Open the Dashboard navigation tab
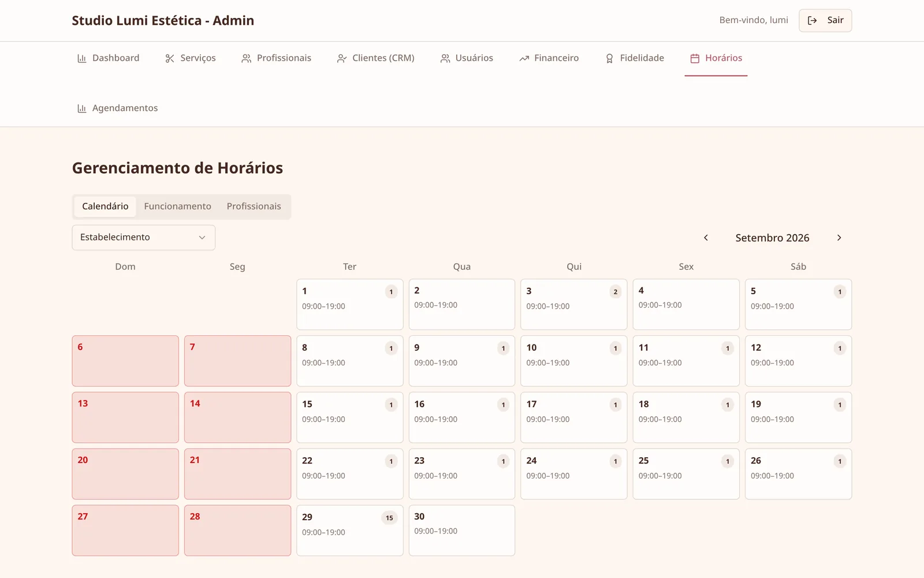Image resolution: width=924 pixels, height=578 pixels. point(109,58)
